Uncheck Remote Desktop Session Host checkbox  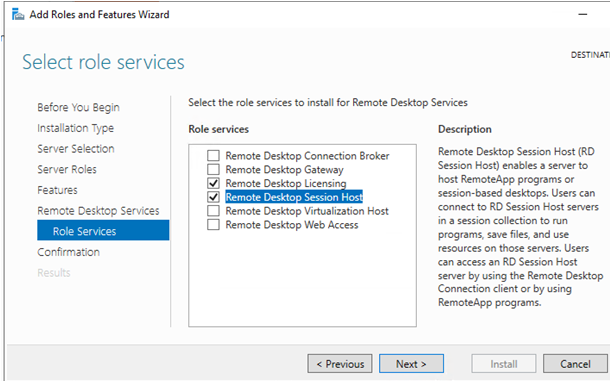(213, 197)
